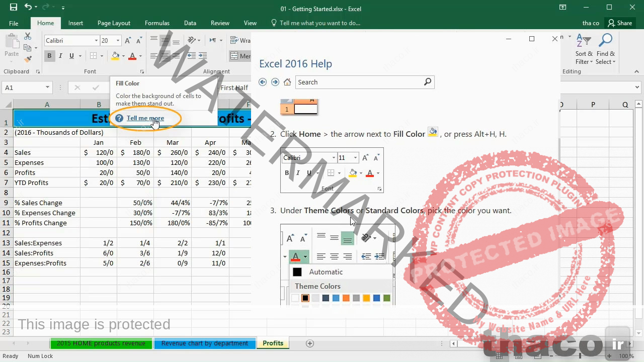This screenshot has height=362, width=644.
Task: Click 'Tell me what you want to do' box
Action: click(x=316, y=23)
